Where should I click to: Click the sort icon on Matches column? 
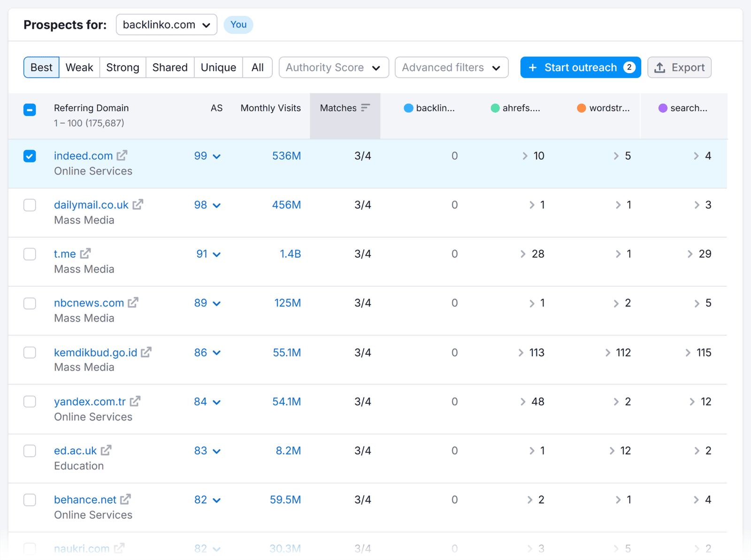pyautogui.click(x=366, y=107)
